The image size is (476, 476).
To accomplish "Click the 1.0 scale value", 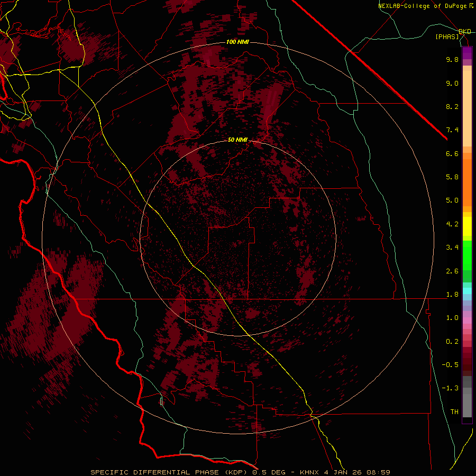I will [x=452, y=318].
